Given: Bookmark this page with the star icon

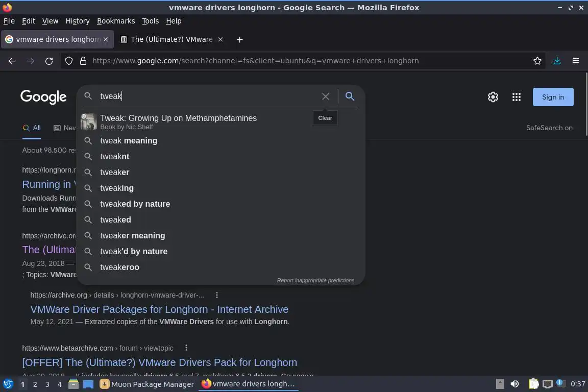Looking at the screenshot, I should click(x=537, y=61).
